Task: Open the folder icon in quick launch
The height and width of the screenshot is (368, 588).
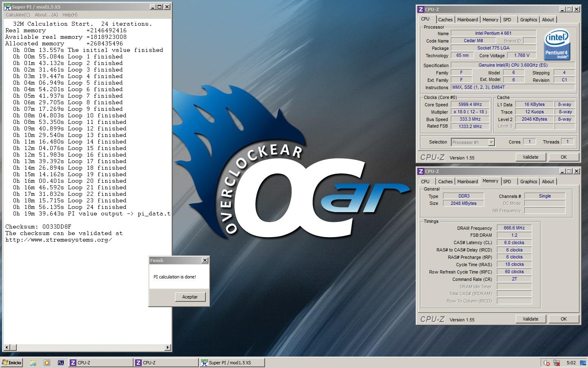Action: (33, 363)
